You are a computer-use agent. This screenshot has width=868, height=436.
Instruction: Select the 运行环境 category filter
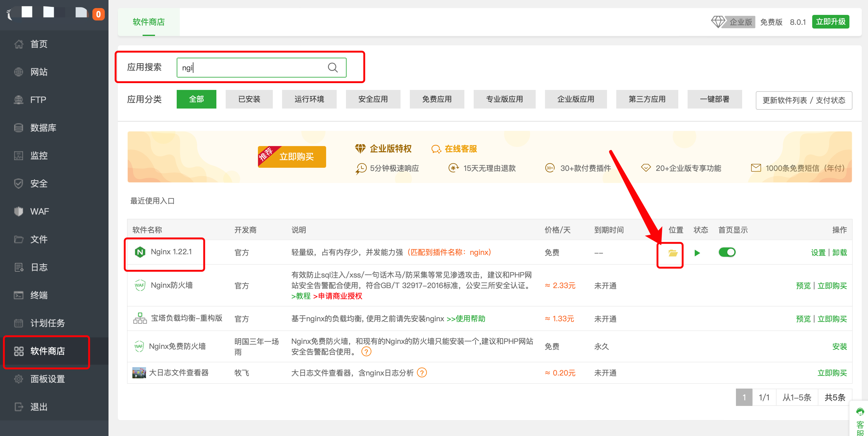tap(309, 99)
